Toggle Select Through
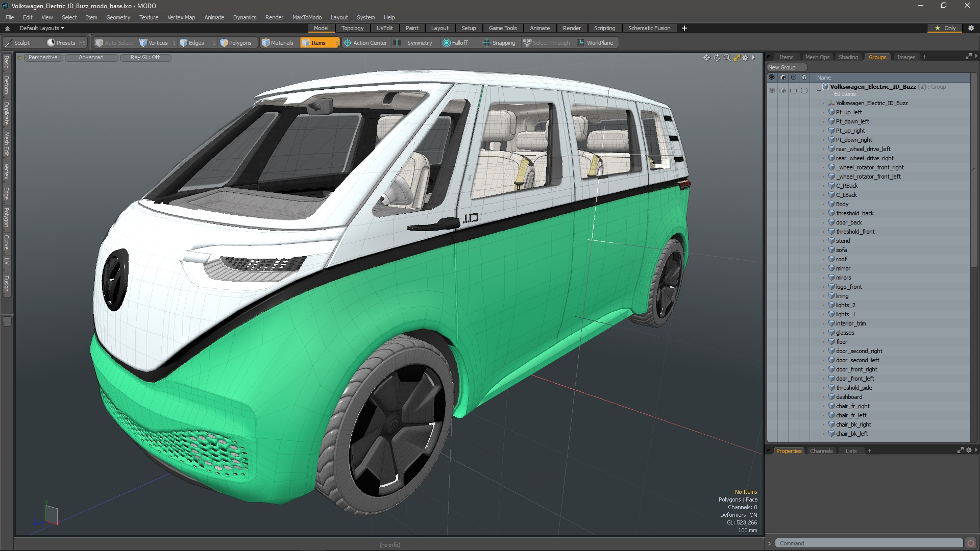 546,43
